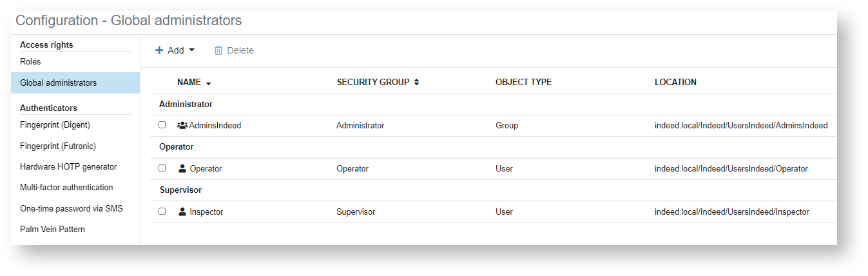Click the Operator user icon
Image resolution: width=868 pixels, height=276 pixels.
tap(182, 168)
